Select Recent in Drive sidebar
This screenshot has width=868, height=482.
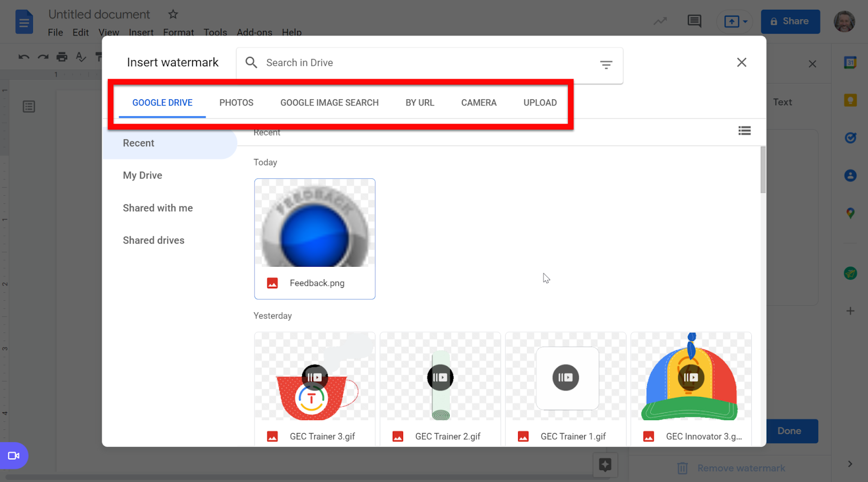coord(170,143)
